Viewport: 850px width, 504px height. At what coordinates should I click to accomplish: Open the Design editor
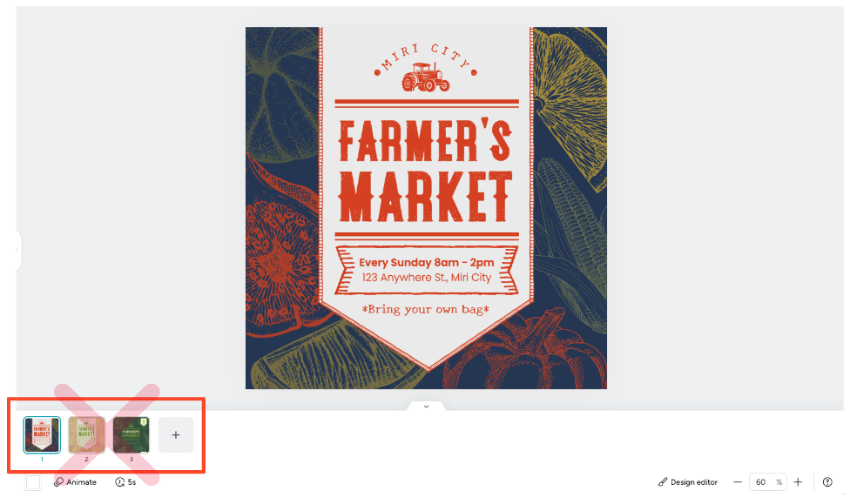[688, 481]
